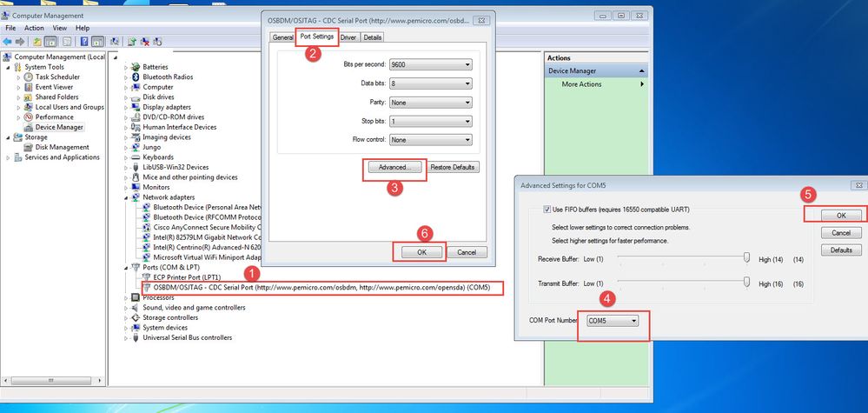Expand the Human Interface Devices category
This screenshot has height=413, width=868.
(126, 127)
